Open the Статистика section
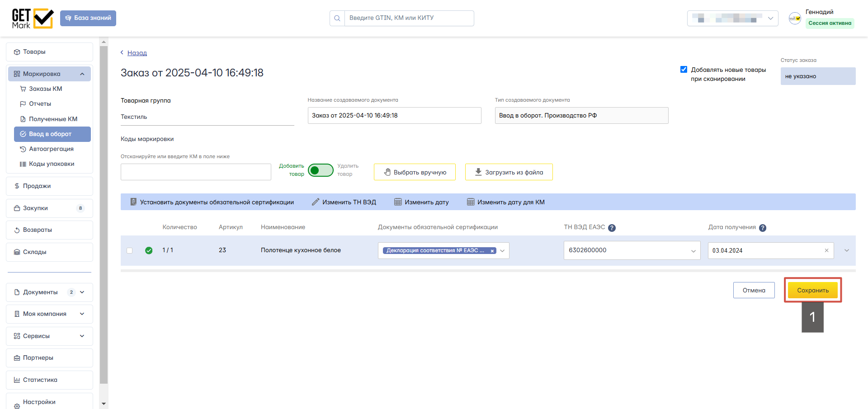This screenshot has height=409, width=868. coord(49,380)
